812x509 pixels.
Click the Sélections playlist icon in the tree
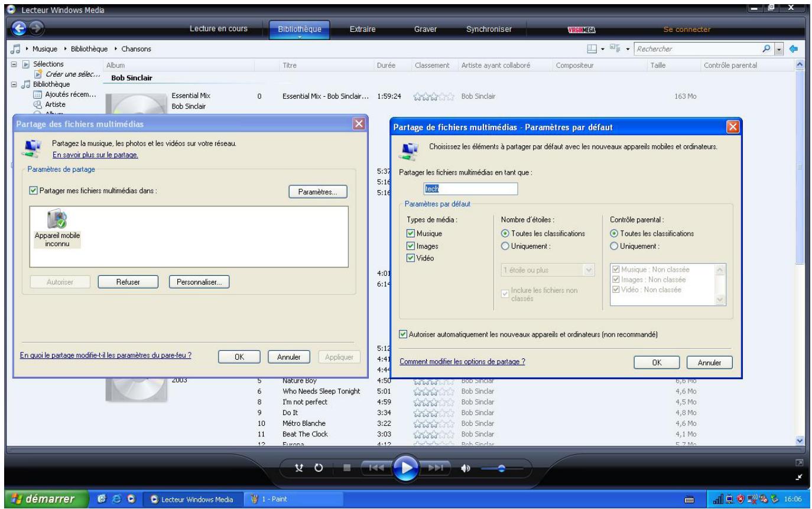point(25,64)
